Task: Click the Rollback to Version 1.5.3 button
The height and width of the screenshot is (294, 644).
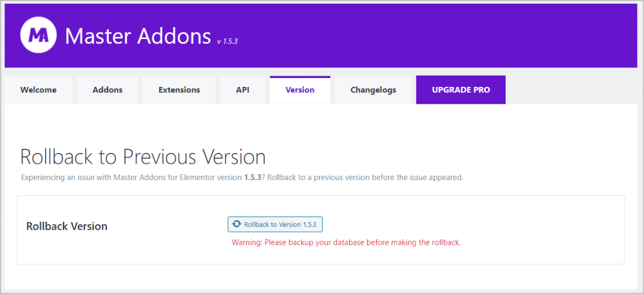Action: (x=275, y=224)
